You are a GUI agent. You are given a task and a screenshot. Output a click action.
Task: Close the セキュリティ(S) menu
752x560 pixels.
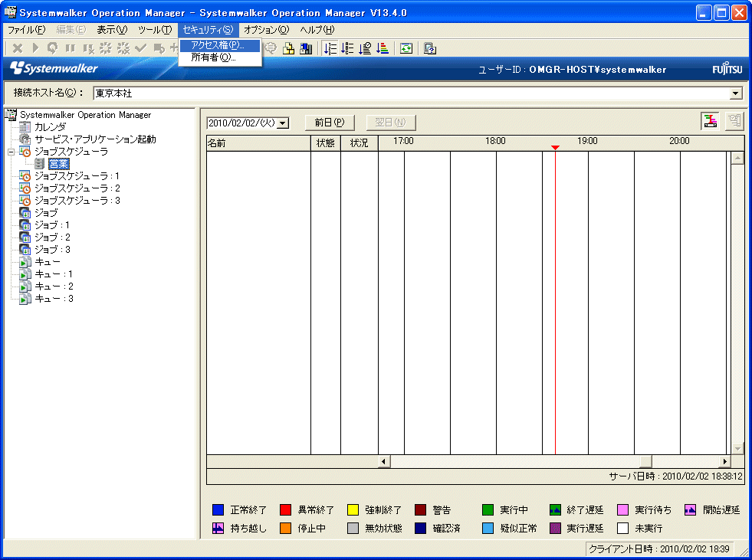pyautogui.click(x=209, y=30)
